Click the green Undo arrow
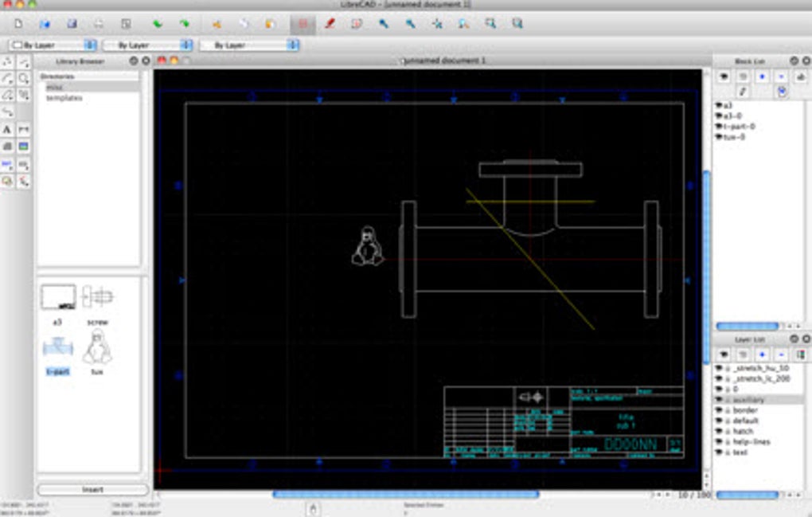This screenshot has width=812, height=517. click(x=156, y=23)
